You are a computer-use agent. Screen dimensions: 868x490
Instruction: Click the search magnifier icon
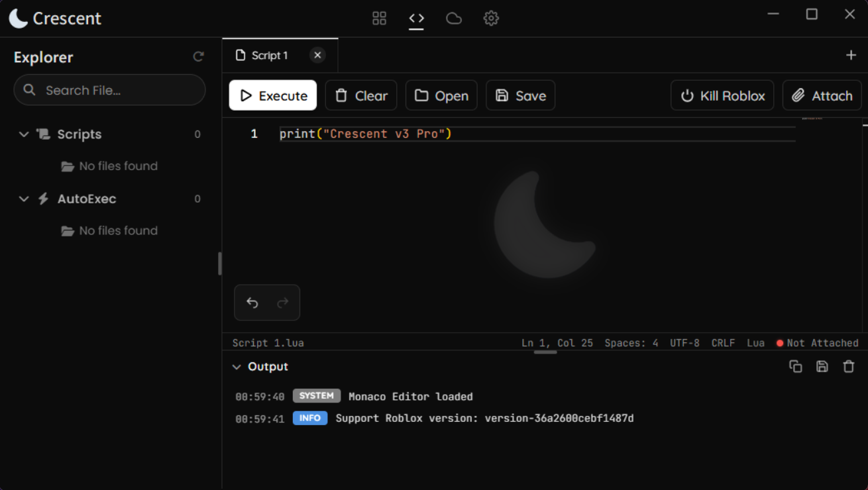pyautogui.click(x=29, y=89)
